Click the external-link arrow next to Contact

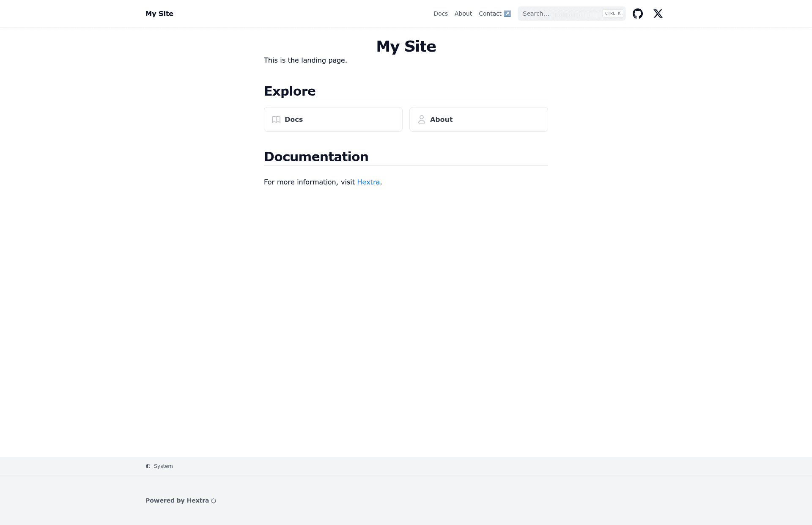coord(507,14)
